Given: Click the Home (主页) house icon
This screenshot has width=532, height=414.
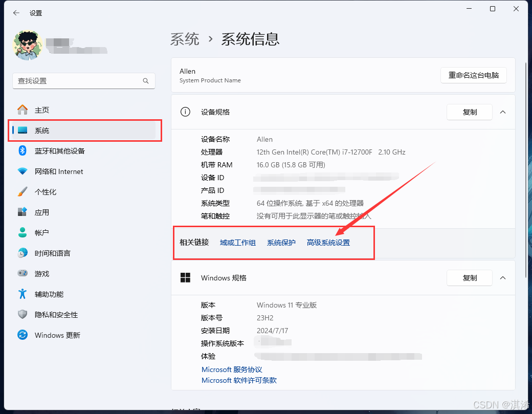Looking at the screenshot, I should pyautogui.click(x=23, y=110).
